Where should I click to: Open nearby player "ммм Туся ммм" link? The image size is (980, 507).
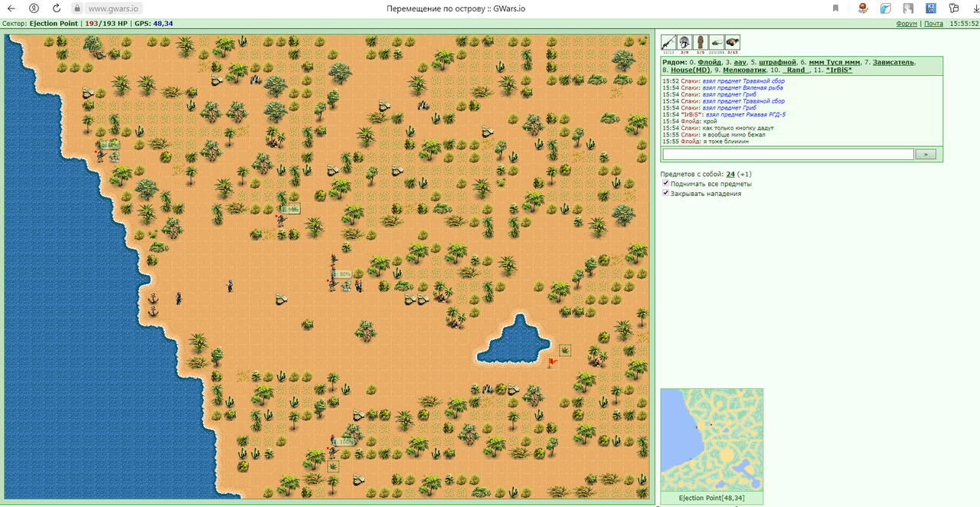click(x=834, y=61)
